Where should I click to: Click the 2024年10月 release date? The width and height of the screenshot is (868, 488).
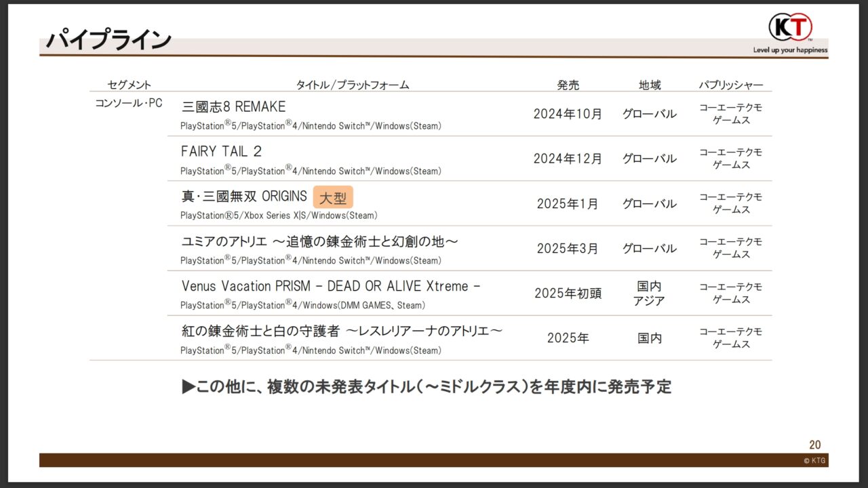(x=568, y=114)
